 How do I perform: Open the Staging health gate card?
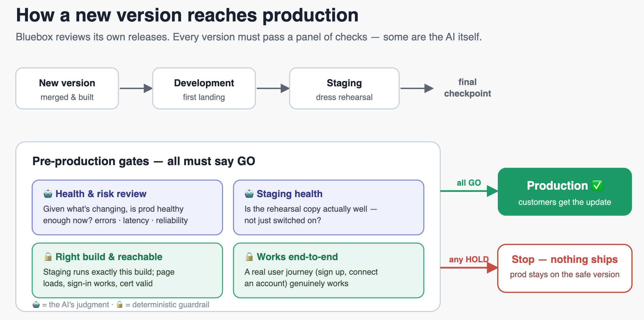click(x=329, y=207)
